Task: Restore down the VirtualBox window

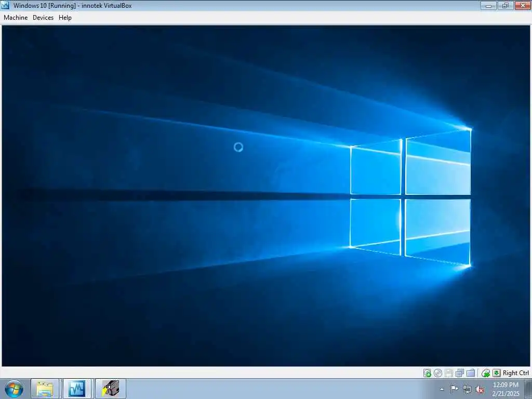Action: click(x=505, y=5)
